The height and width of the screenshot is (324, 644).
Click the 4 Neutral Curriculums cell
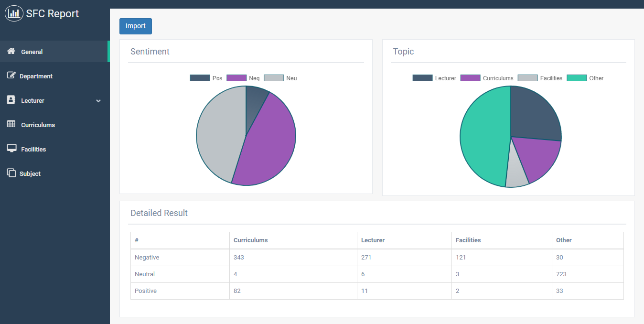[x=293, y=274]
